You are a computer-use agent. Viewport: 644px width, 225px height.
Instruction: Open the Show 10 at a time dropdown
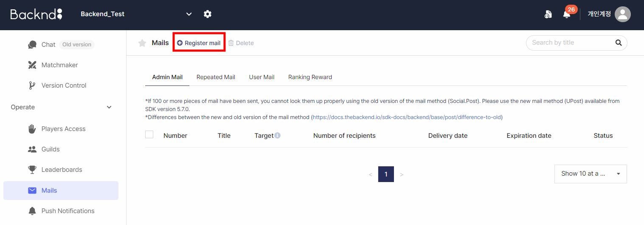[x=591, y=174]
